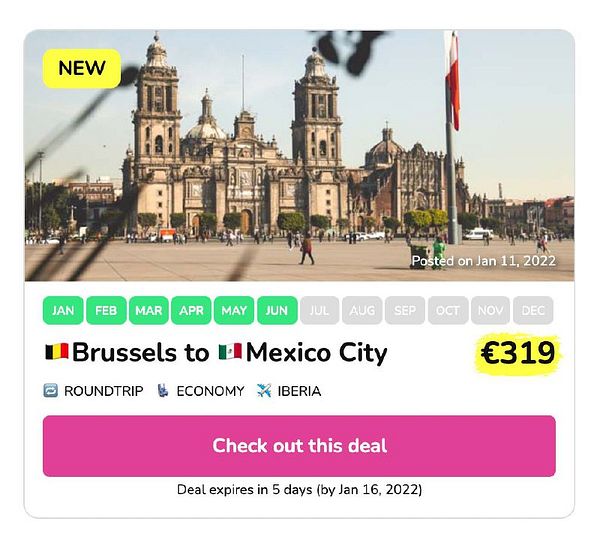Click the yellow NEW badge
This screenshot has width=600, height=542.
[x=82, y=69]
